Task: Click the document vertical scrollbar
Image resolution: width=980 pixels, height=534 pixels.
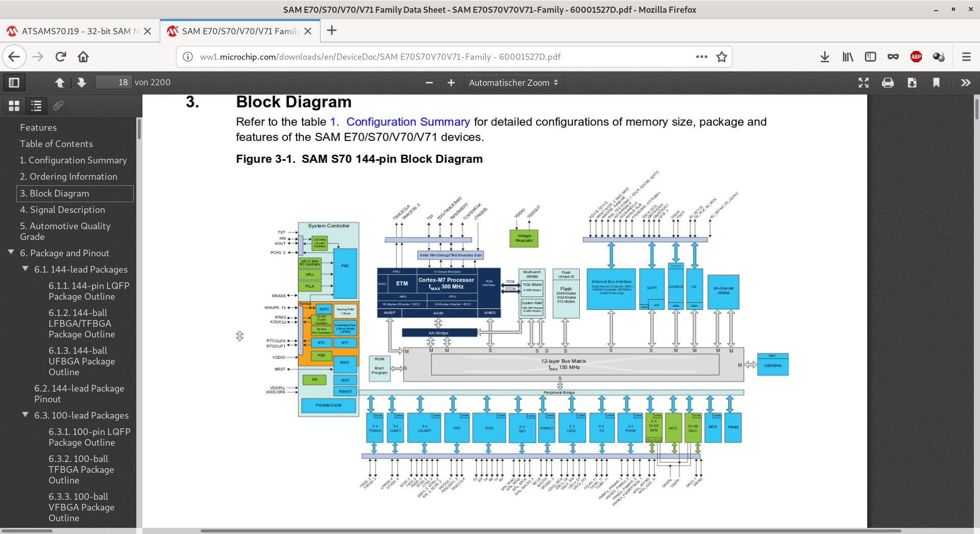Action: 976,110
